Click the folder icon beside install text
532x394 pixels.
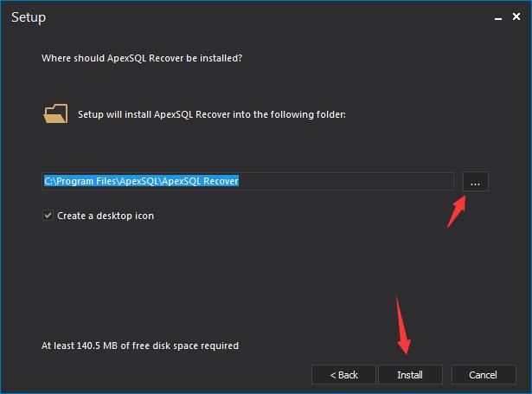point(55,113)
